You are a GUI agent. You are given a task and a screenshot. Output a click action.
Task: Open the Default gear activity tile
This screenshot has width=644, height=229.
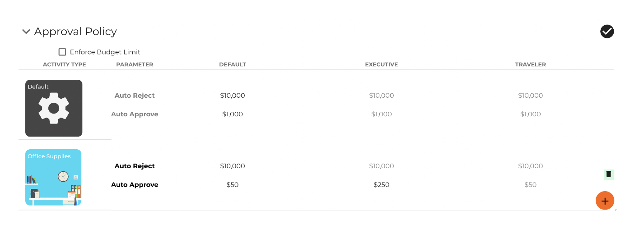click(x=54, y=108)
